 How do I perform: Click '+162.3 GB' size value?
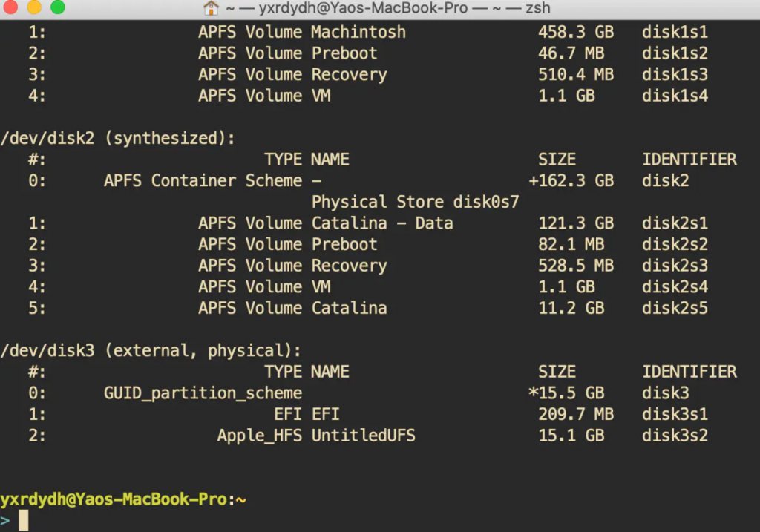pos(571,181)
